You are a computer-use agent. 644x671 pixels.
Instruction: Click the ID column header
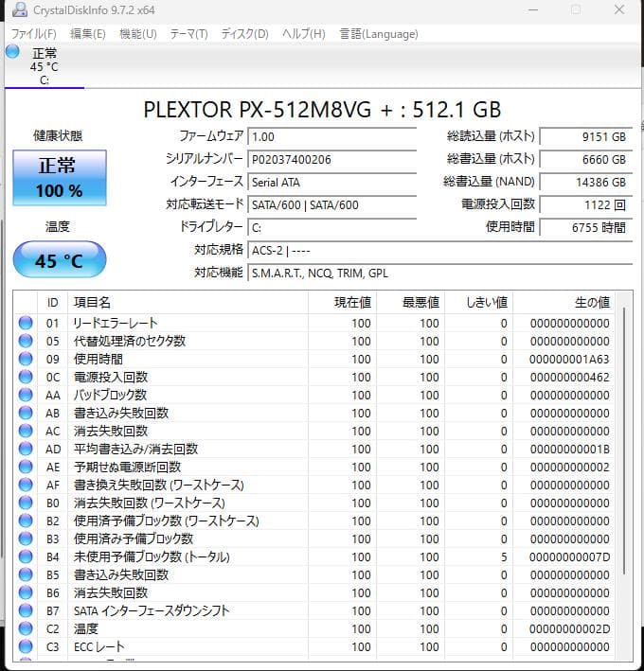coord(53,303)
